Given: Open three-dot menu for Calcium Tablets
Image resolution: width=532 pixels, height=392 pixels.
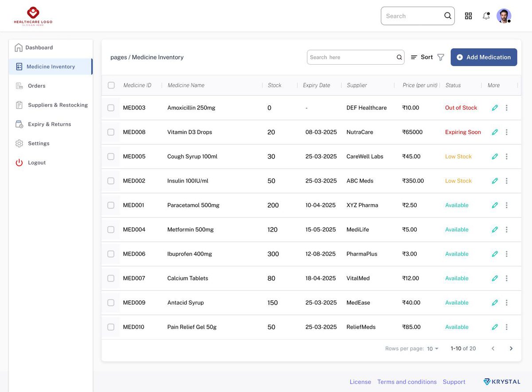Looking at the screenshot, I should click(x=507, y=278).
